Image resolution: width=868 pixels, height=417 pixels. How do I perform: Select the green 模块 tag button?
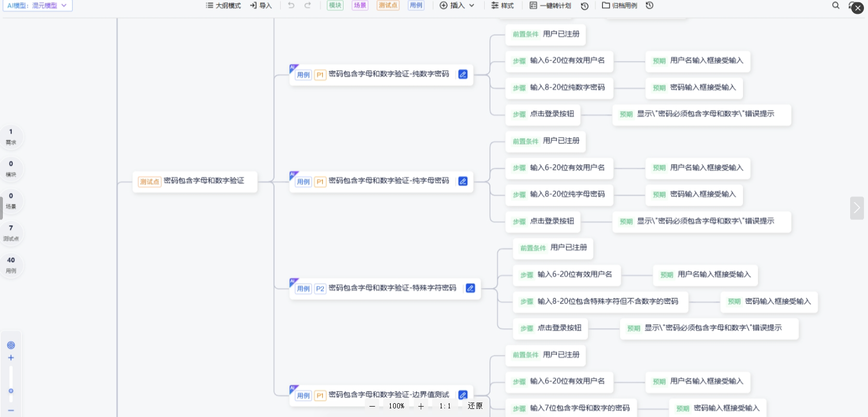click(x=335, y=5)
